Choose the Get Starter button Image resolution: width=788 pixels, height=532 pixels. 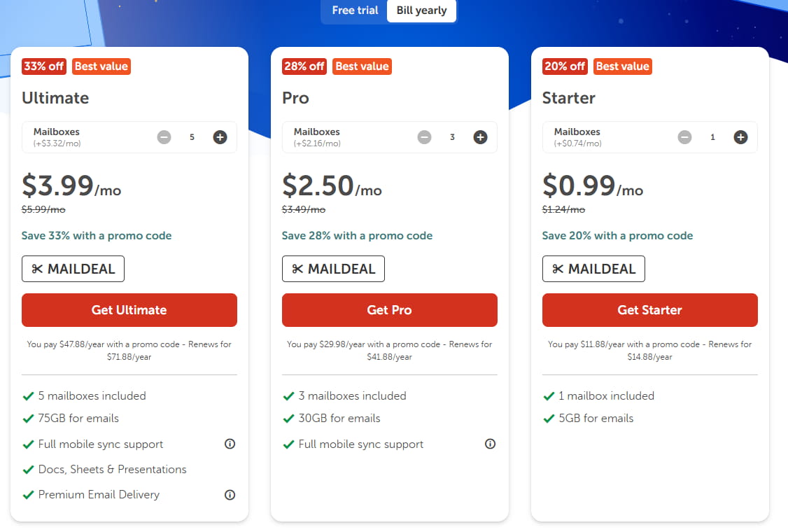649,310
